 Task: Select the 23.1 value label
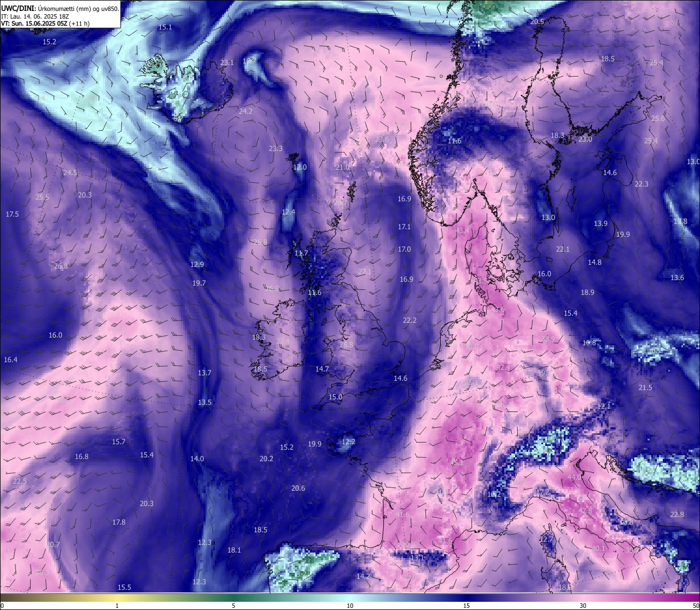(x=227, y=63)
